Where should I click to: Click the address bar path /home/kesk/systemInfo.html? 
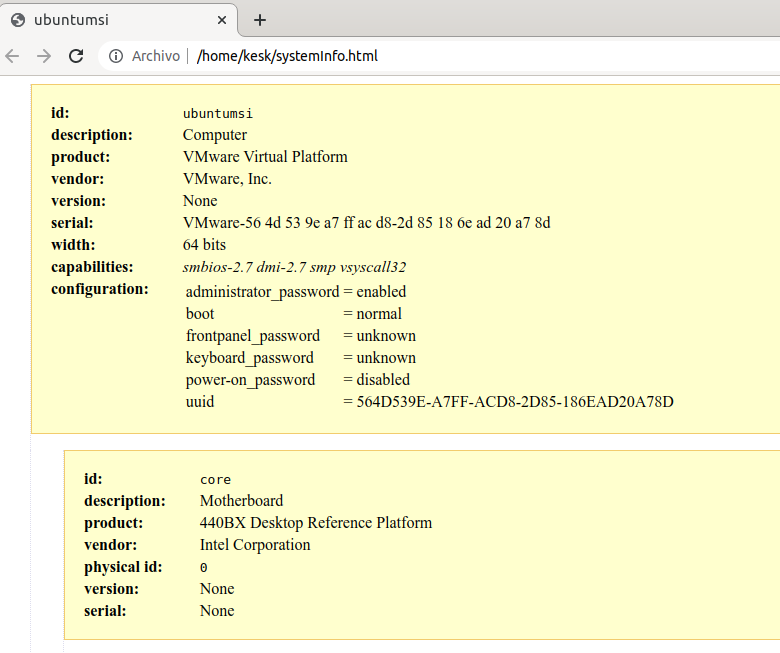tap(287, 56)
